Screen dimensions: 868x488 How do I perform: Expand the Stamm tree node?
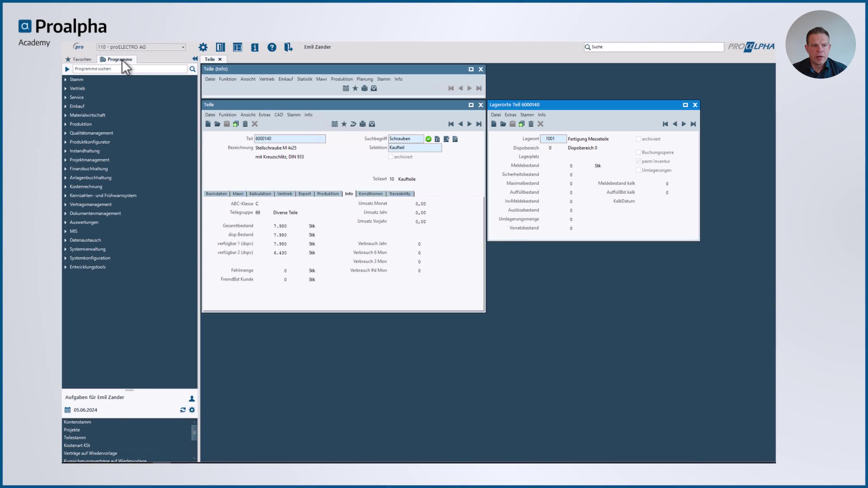(66, 80)
